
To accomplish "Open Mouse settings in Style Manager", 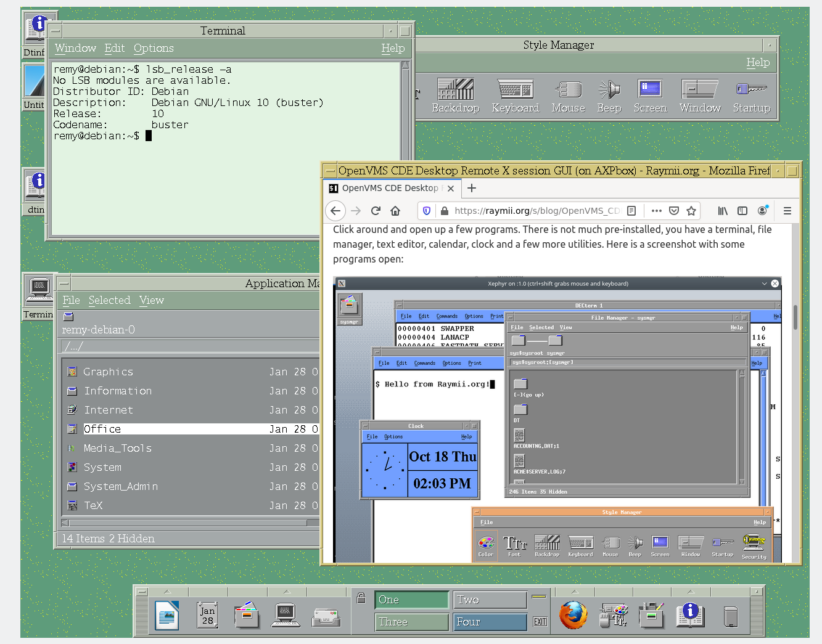I will [x=568, y=92].
